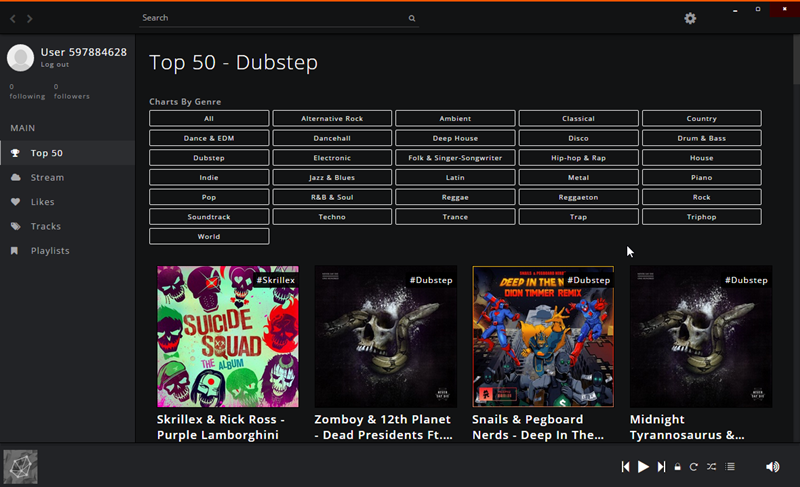Open the Hip-hop & Rap chart
Screen dimensions: 800x487
click(x=579, y=158)
